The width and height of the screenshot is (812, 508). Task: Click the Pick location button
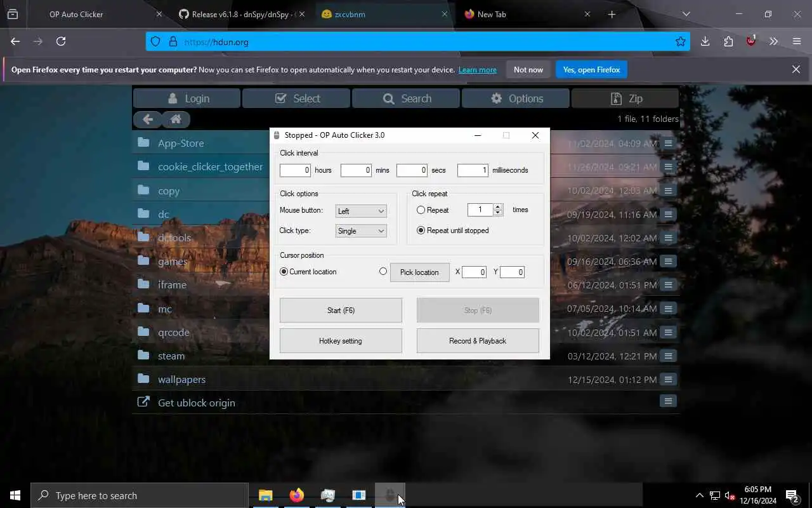[x=419, y=272]
